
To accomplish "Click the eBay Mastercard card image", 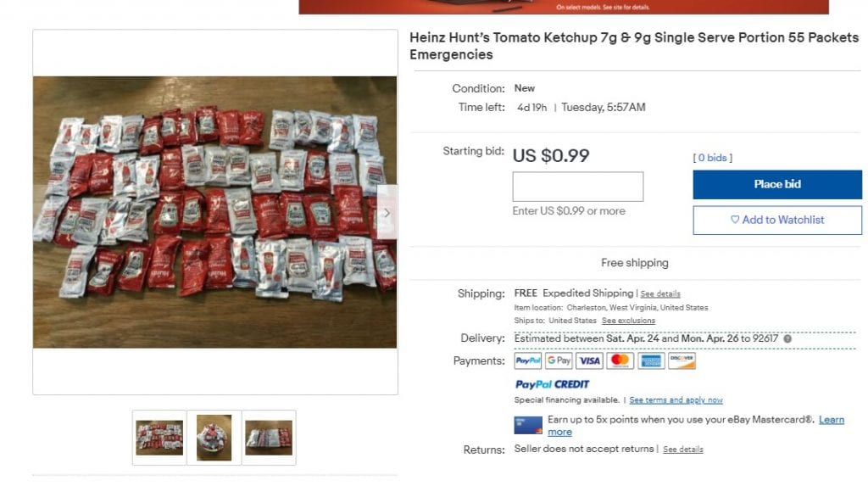I will (528, 425).
